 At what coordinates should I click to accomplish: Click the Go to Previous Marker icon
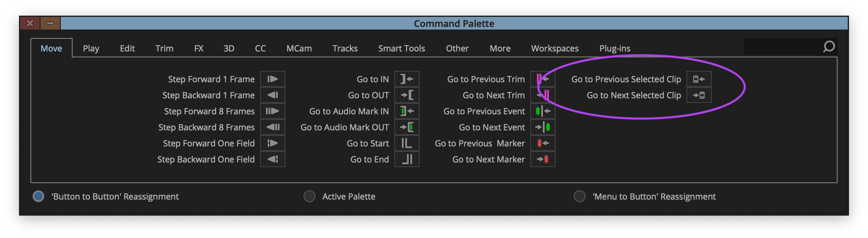tap(543, 143)
